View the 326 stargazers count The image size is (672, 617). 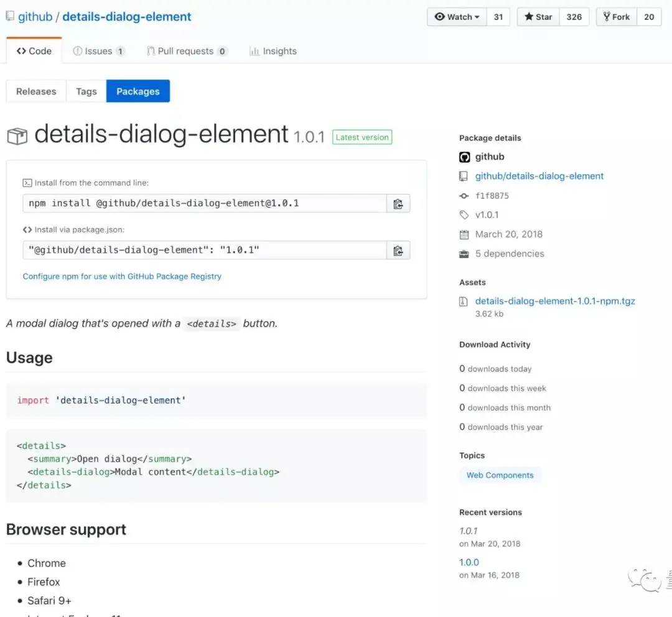pos(574,17)
